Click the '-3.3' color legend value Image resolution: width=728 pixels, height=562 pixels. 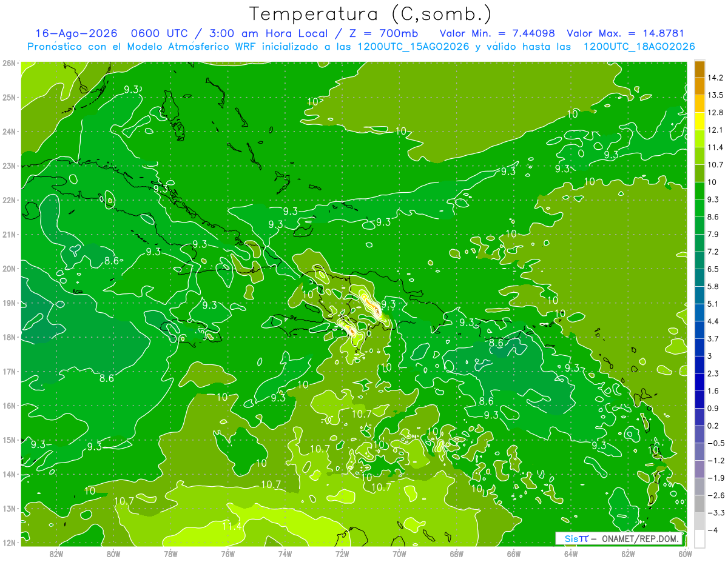[x=715, y=512]
